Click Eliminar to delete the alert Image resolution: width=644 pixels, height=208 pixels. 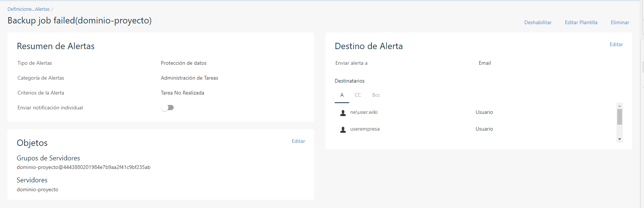click(x=620, y=23)
